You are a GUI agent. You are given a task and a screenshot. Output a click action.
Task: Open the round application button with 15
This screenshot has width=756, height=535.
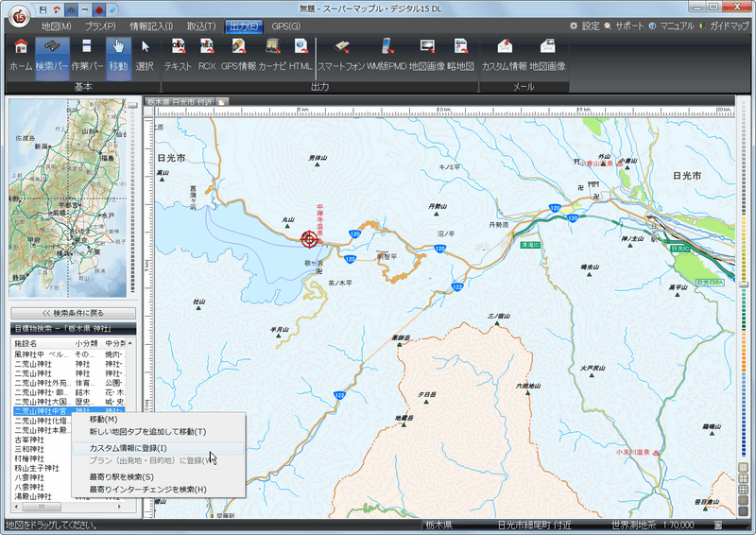[19, 17]
